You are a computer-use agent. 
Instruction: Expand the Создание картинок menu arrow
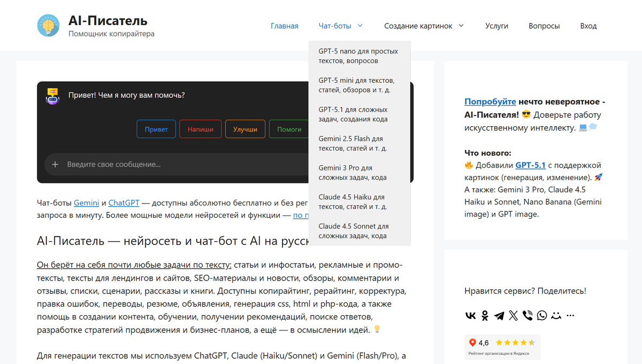point(461,26)
